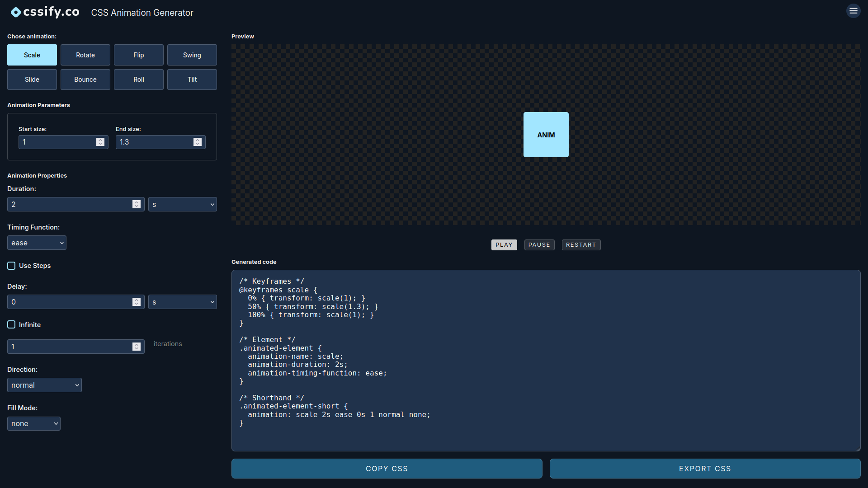
Task: Increment the Start size value with stepper arrow
Action: tap(100, 140)
